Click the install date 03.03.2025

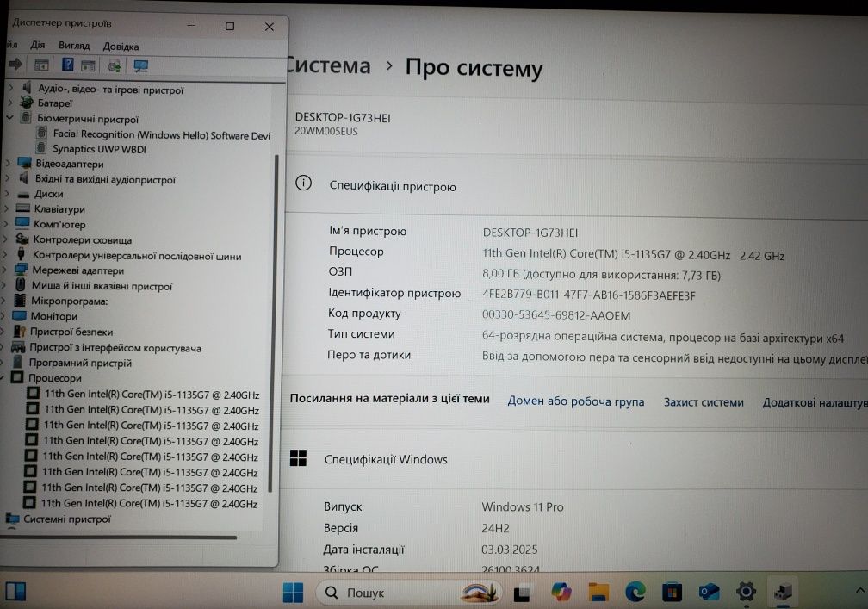coord(509,550)
